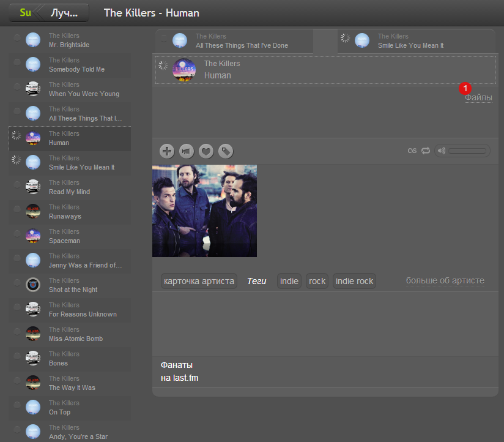Play Read My Mind track title

coord(70,192)
